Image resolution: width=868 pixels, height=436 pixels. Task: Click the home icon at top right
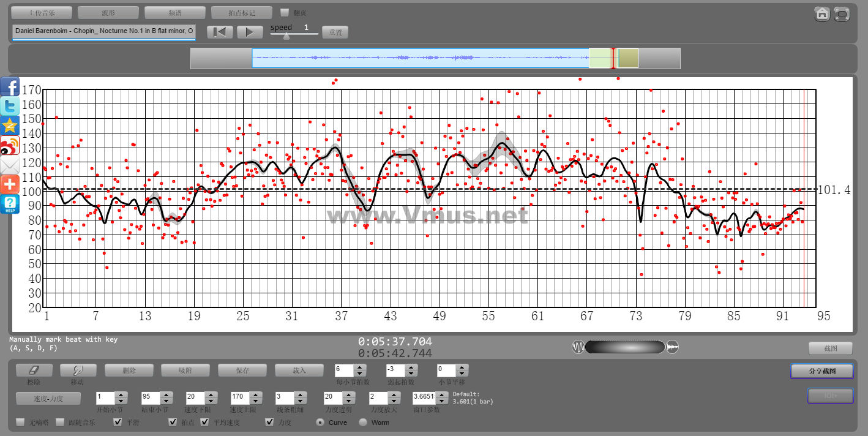(822, 13)
